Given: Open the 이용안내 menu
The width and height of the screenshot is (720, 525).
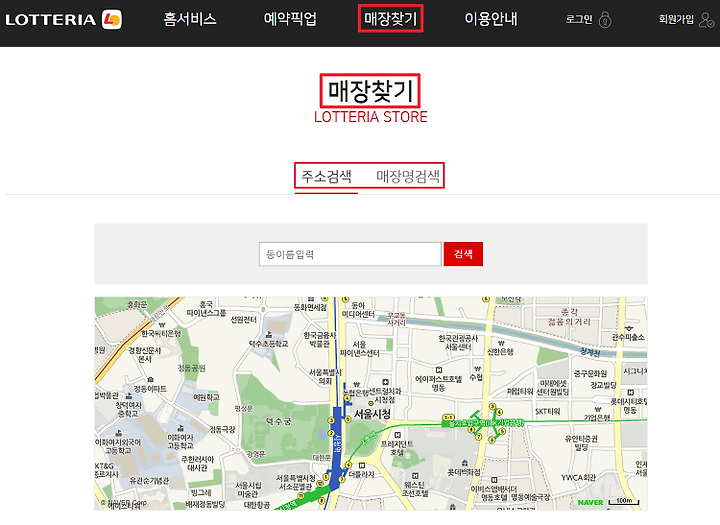Looking at the screenshot, I should coord(491,19).
